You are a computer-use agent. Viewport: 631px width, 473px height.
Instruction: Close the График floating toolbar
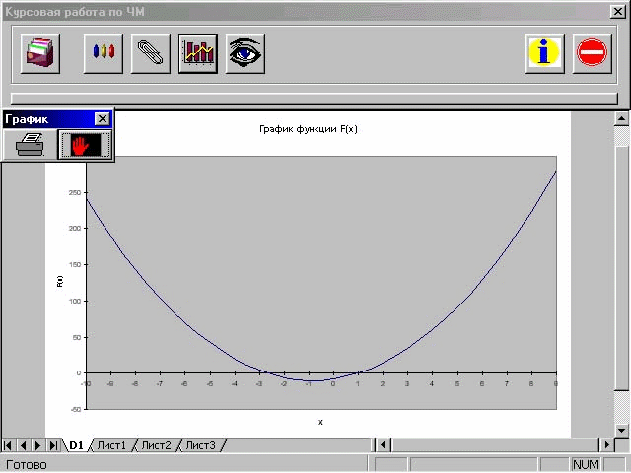102,119
